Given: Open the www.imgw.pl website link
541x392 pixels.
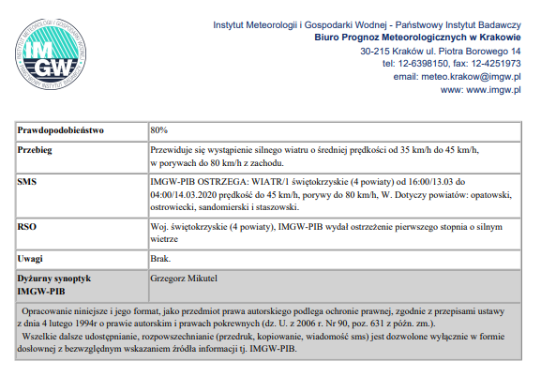Looking at the screenshot, I should coord(493,90).
